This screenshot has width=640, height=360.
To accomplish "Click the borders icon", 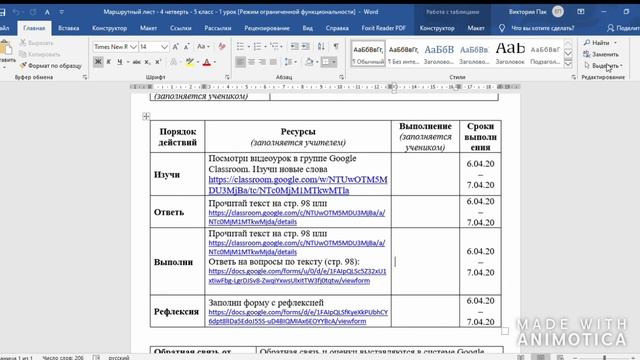I will [x=325, y=62].
